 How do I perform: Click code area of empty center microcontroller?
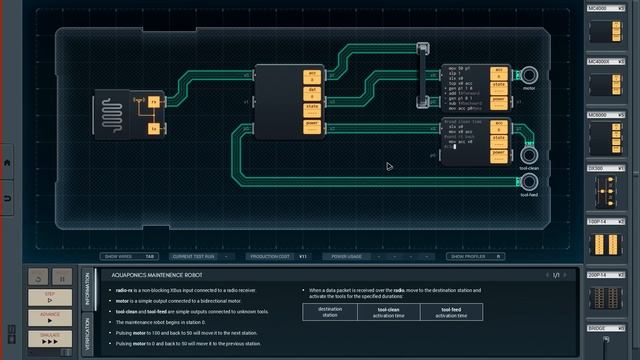click(279, 102)
